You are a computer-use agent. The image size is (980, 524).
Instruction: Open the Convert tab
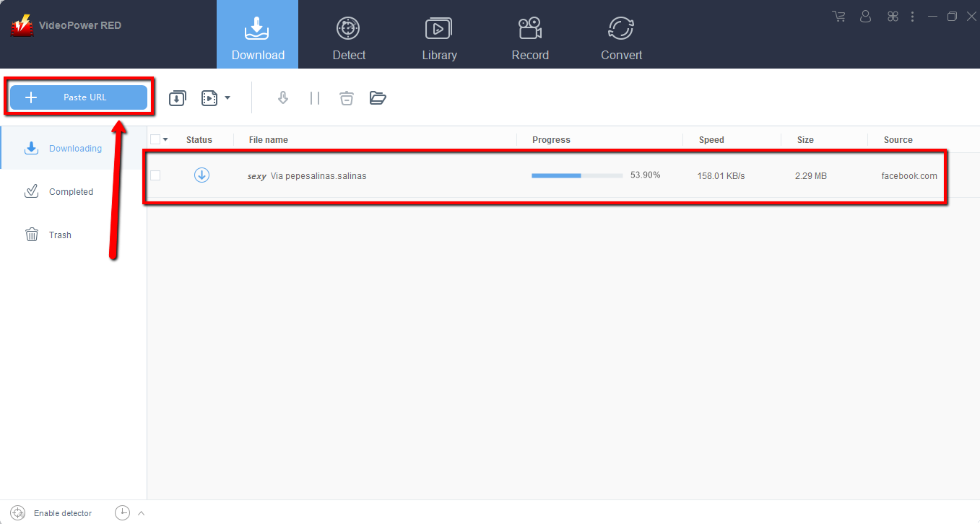click(x=621, y=34)
